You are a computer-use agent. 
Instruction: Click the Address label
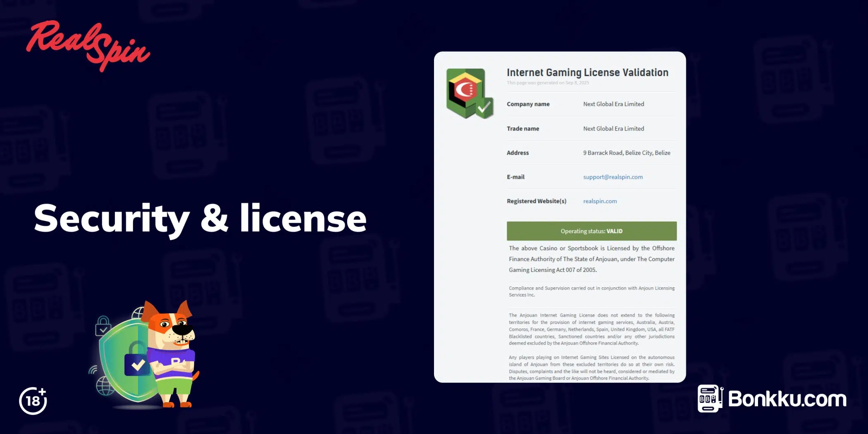517,153
